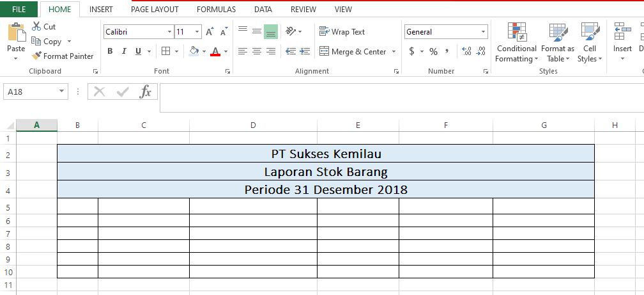644x295 pixels.
Task: Click the formula bar input
Action: (x=402, y=97)
